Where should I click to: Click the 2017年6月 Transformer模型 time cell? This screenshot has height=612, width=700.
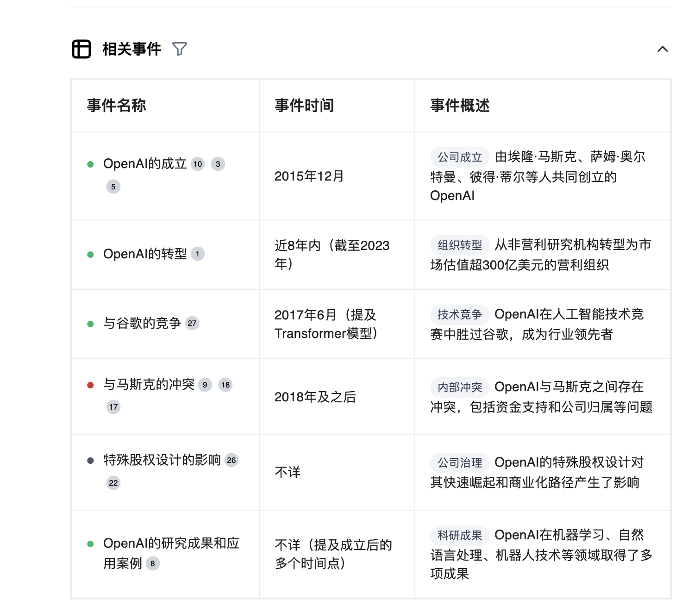click(x=326, y=324)
